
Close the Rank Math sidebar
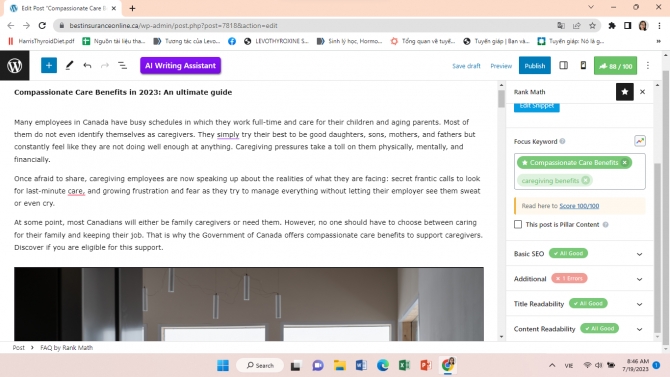point(642,92)
